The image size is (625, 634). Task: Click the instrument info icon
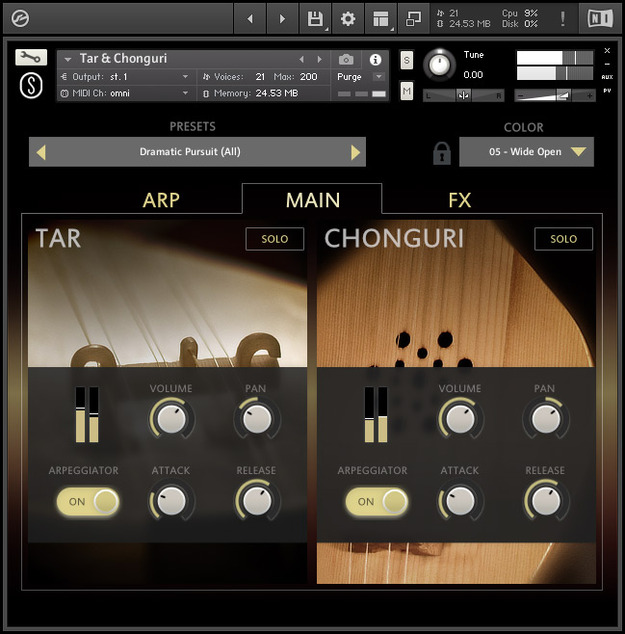coord(375,60)
